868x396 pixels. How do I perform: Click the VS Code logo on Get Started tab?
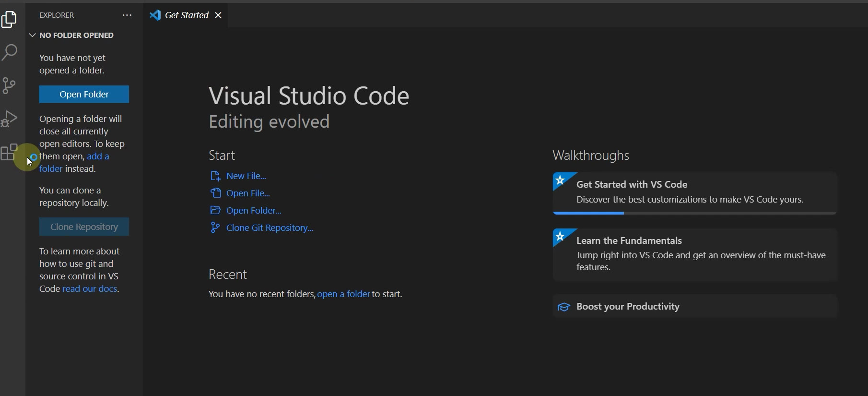(155, 15)
